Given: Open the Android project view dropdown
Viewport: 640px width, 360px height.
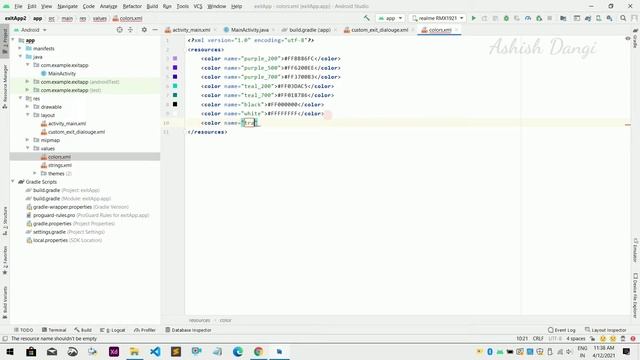Looking at the screenshot, I should coord(30,30).
